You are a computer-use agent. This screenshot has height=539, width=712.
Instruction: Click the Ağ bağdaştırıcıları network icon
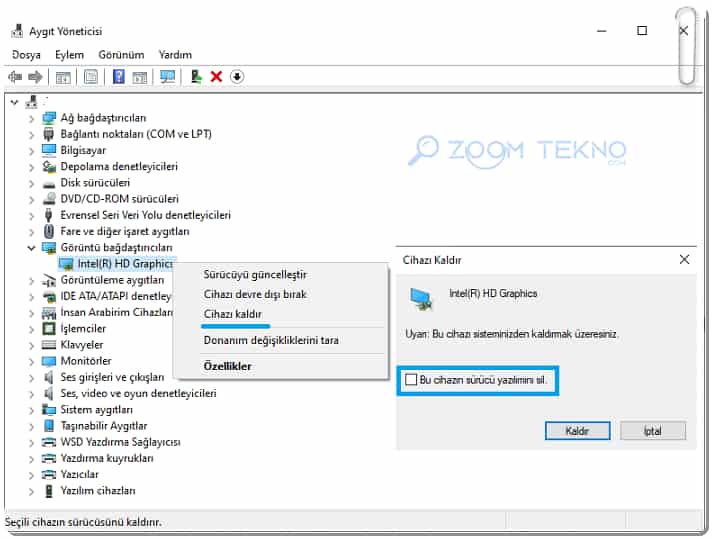pyautogui.click(x=49, y=118)
